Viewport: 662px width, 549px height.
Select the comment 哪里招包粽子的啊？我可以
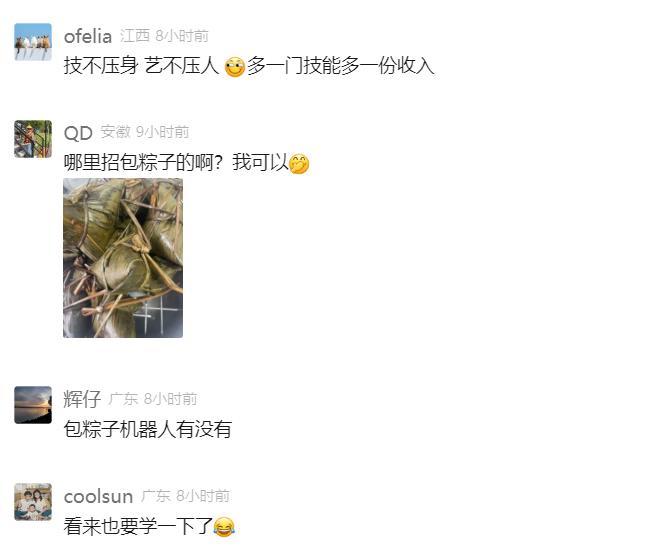[x=176, y=163]
